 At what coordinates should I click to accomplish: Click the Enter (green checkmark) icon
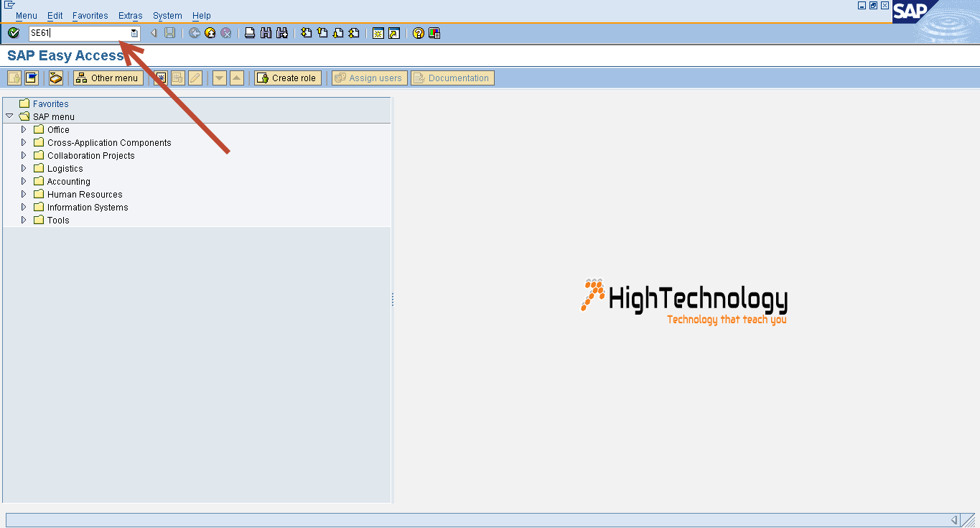[12, 32]
